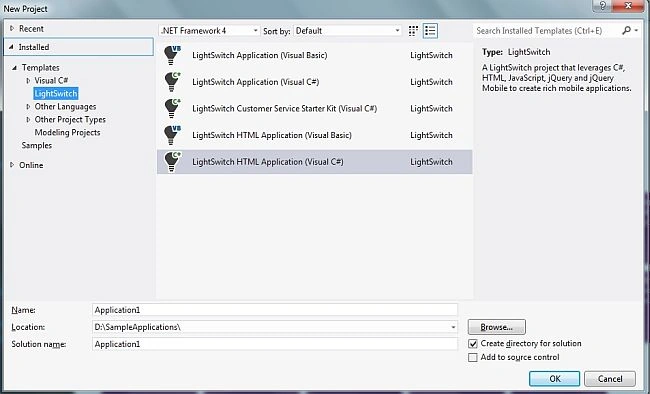
Task: Collapse the Installed section
Action: coord(12,47)
